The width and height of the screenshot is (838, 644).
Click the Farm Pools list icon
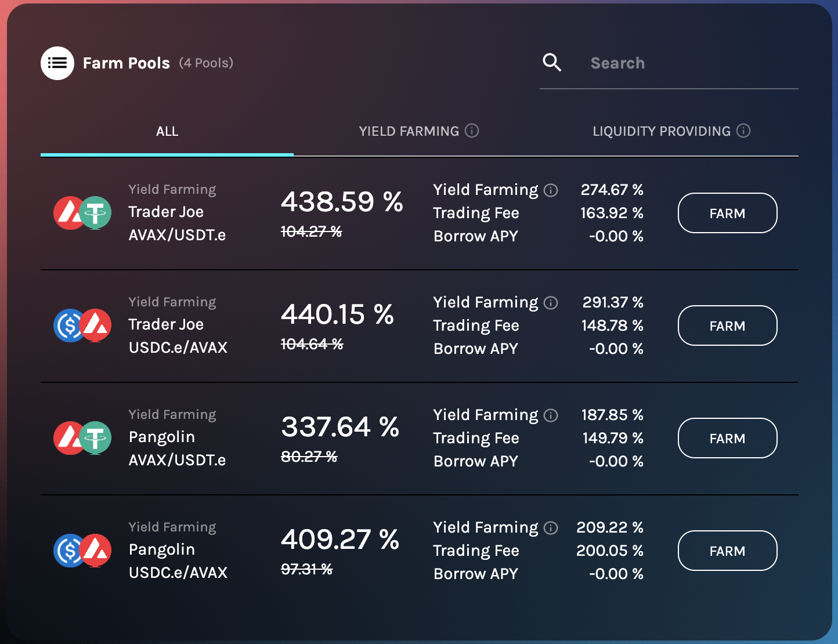(57, 63)
